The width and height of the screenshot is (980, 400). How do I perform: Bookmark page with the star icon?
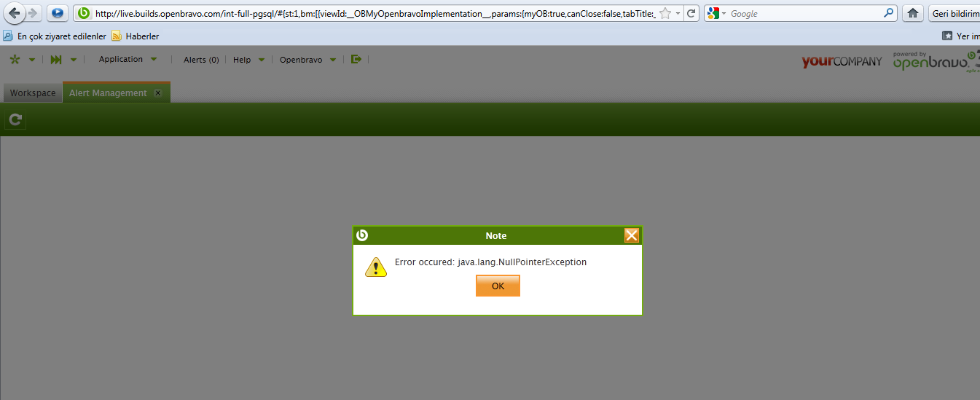click(x=665, y=13)
